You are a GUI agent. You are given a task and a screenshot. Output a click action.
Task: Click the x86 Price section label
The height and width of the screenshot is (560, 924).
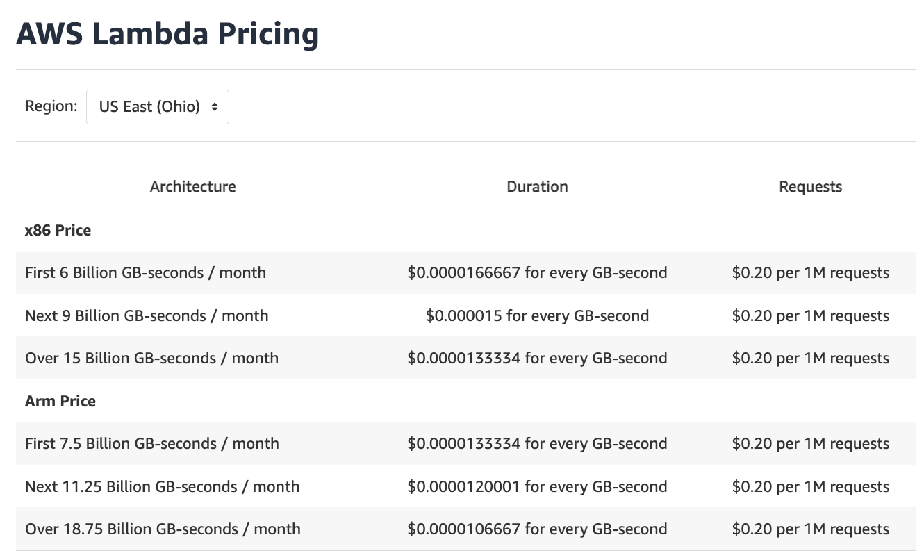(x=58, y=230)
